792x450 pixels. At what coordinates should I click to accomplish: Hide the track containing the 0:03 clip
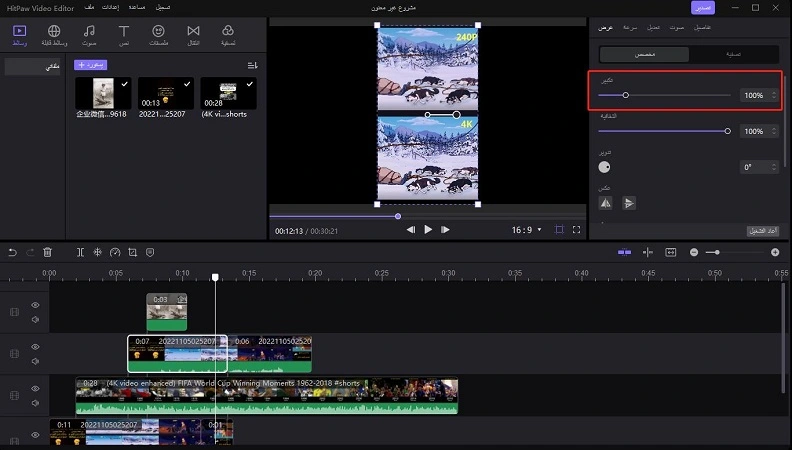(35, 305)
